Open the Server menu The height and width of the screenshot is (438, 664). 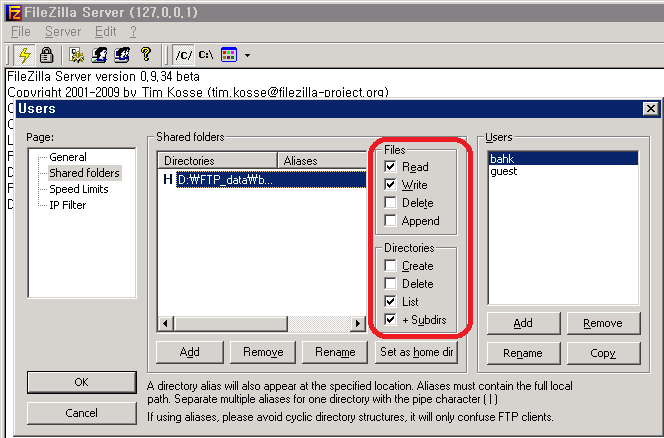[63, 32]
